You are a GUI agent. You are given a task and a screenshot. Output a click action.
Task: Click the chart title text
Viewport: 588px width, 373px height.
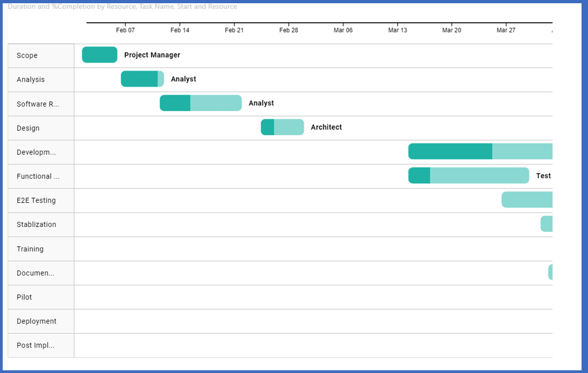122,7
